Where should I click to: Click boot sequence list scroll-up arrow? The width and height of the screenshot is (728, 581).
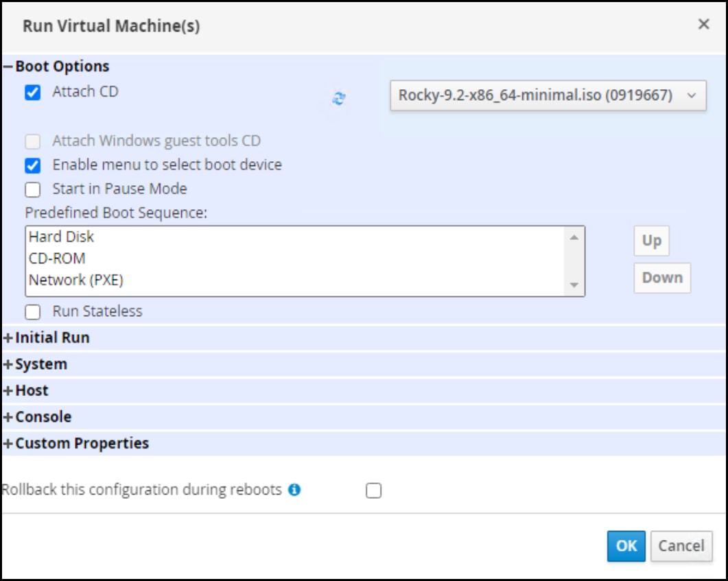click(574, 237)
